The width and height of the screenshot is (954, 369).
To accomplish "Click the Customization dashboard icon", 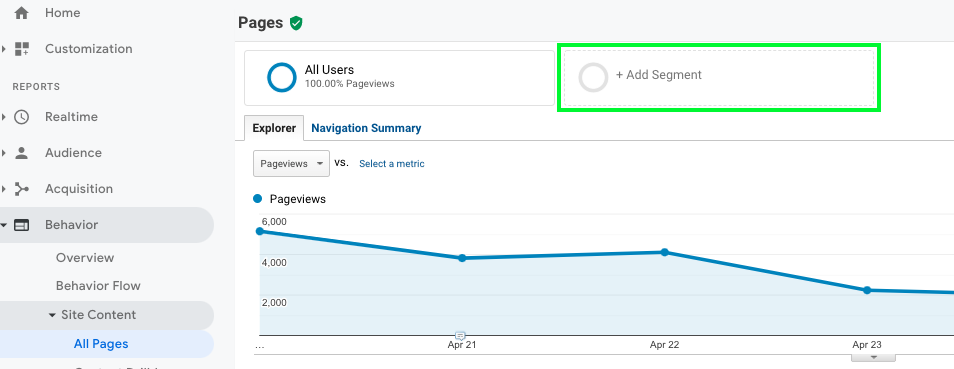I will (x=22, y=49).
